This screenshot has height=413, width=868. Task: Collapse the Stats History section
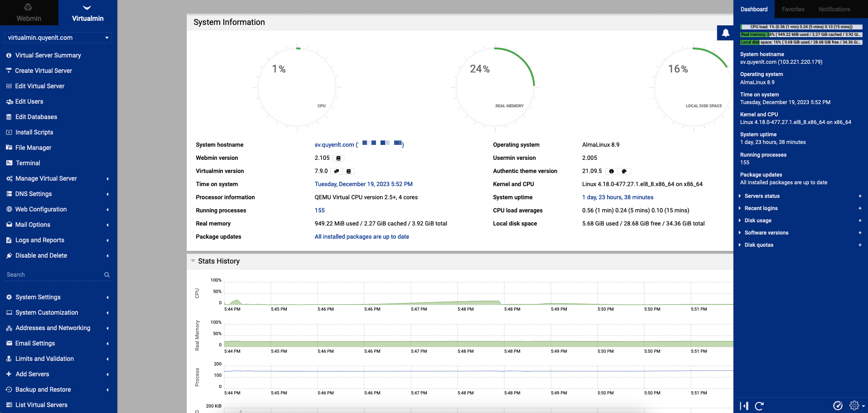coord(193,261)
